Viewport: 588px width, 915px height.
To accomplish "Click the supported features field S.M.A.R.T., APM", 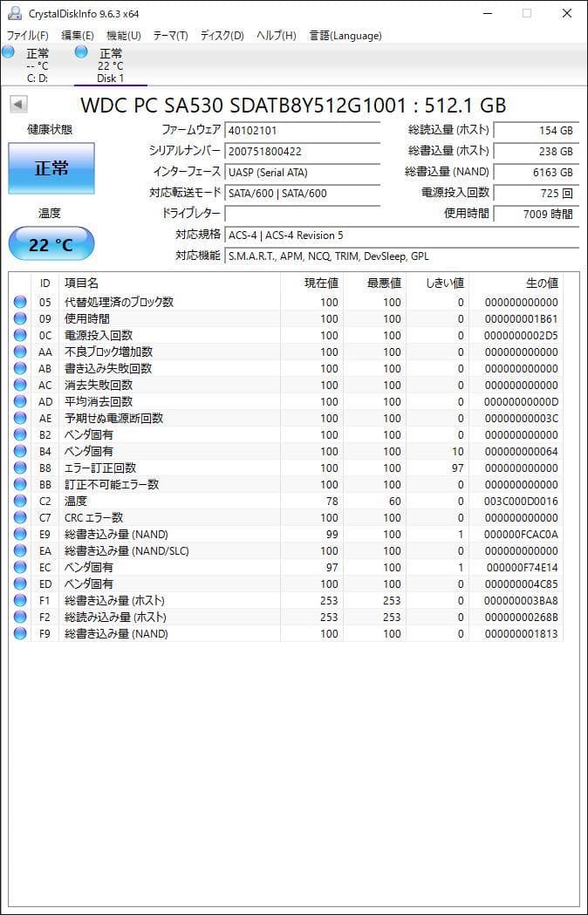I will point(401,256).
